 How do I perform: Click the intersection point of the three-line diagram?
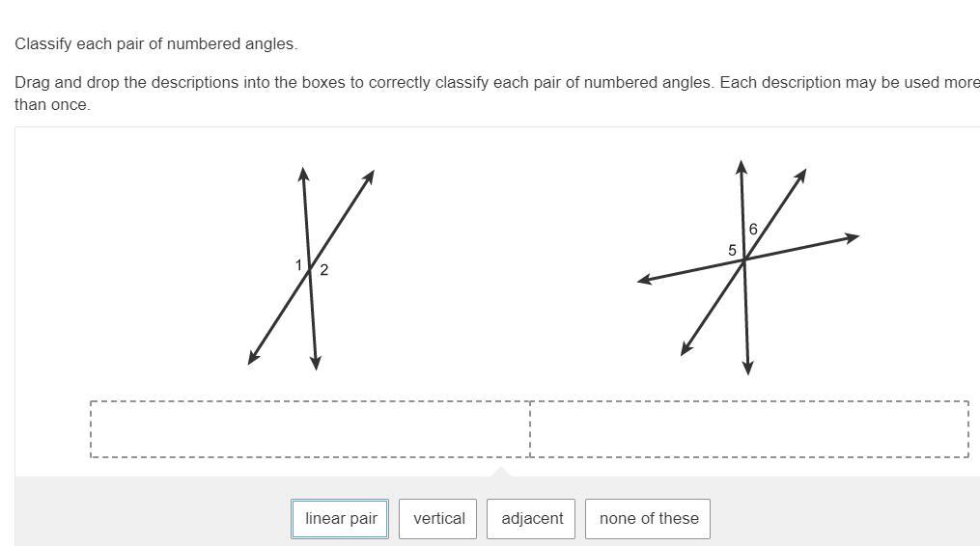pyautogui.click(x=744, y=259)
